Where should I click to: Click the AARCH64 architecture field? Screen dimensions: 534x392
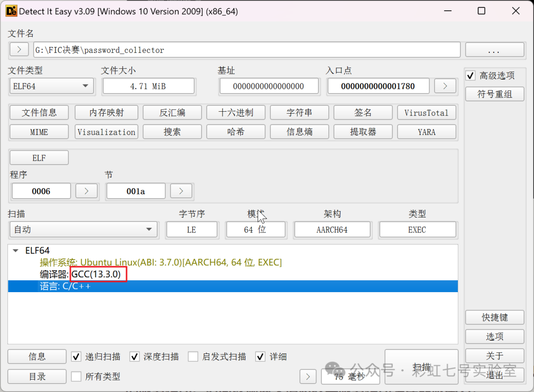pyautogui.click(x=332, y=229)
